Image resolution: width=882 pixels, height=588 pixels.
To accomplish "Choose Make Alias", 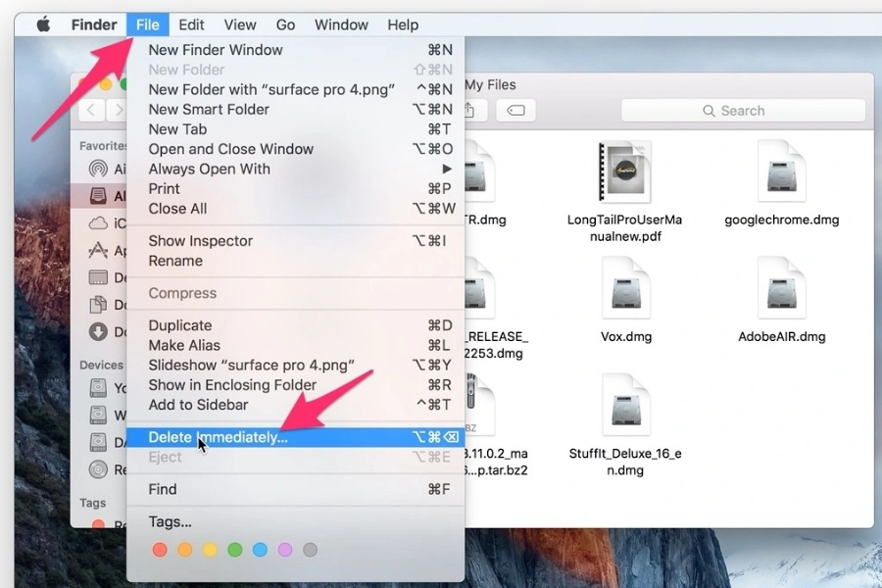I will (296, 346).
